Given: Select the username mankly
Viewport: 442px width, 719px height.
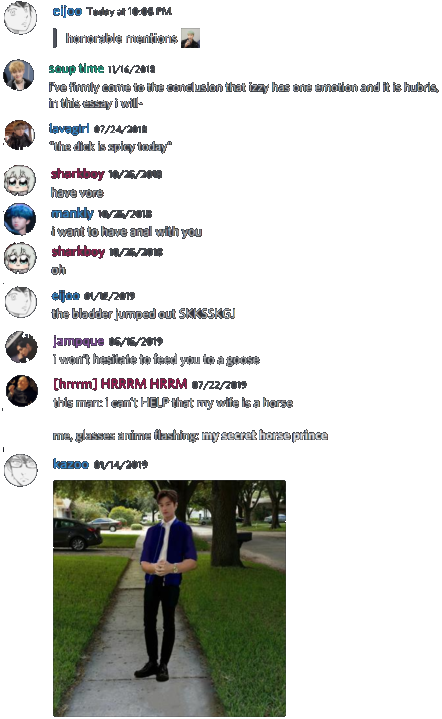Looking at the screenshot, I should coord(72,213).
